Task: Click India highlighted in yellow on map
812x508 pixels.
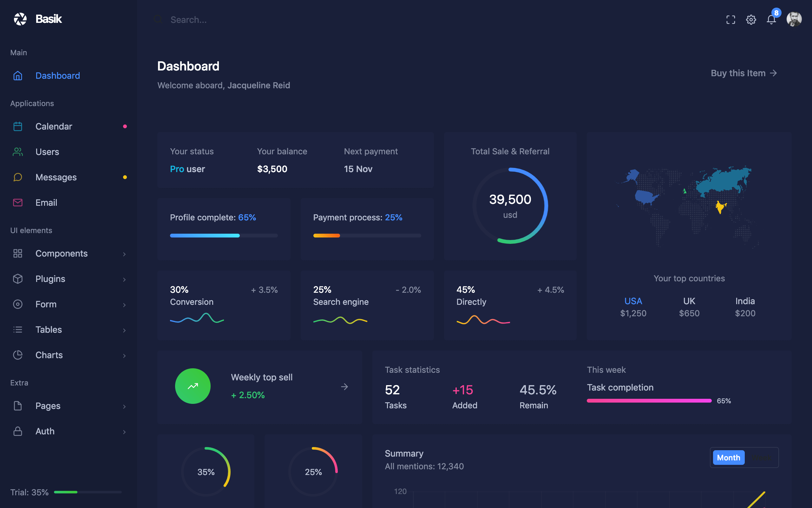Action: click(720, 207)
